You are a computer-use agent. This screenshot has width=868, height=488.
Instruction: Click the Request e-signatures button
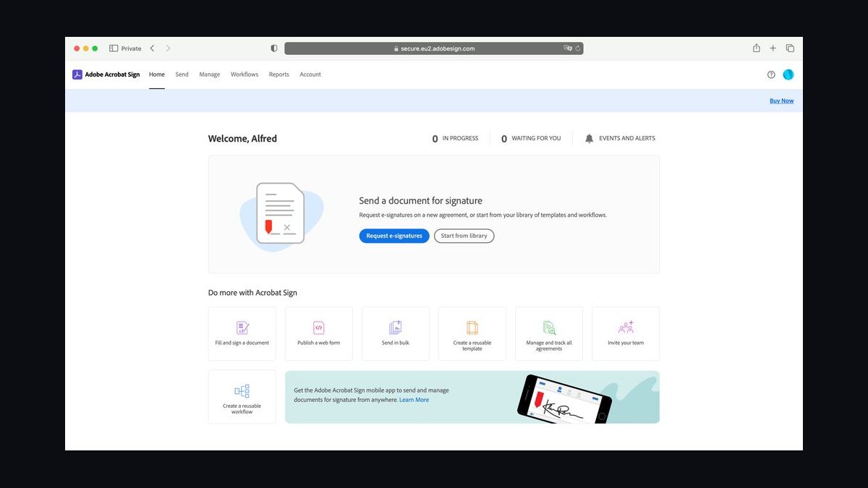click(x=394, y=236)
